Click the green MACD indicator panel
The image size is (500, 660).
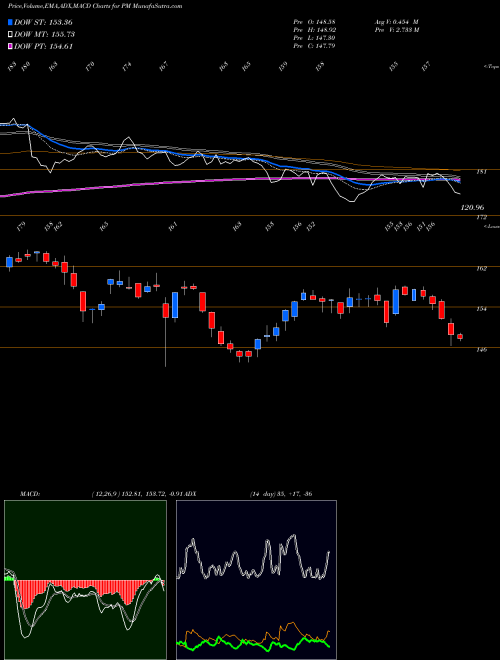click(x=85, y=580)
